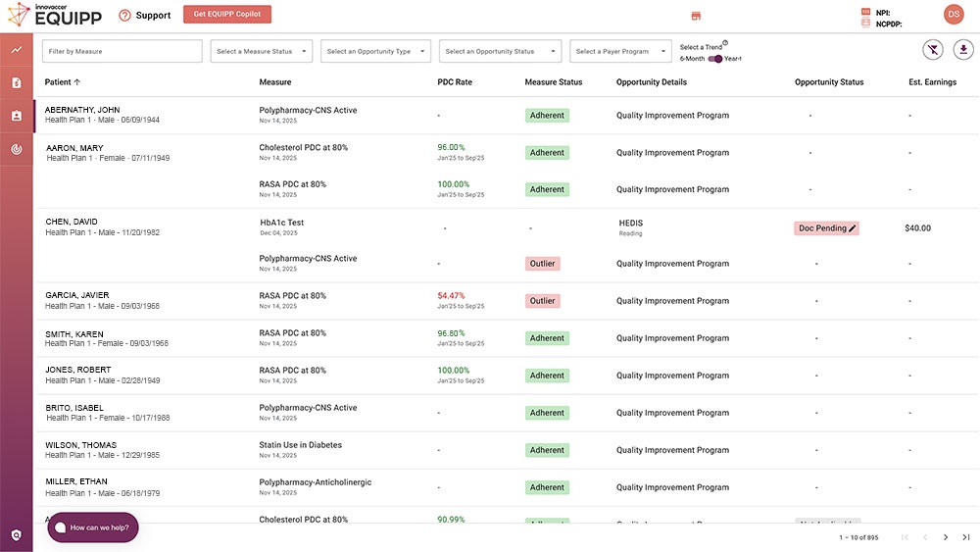Click the clear filters icon

pos(933,50)
